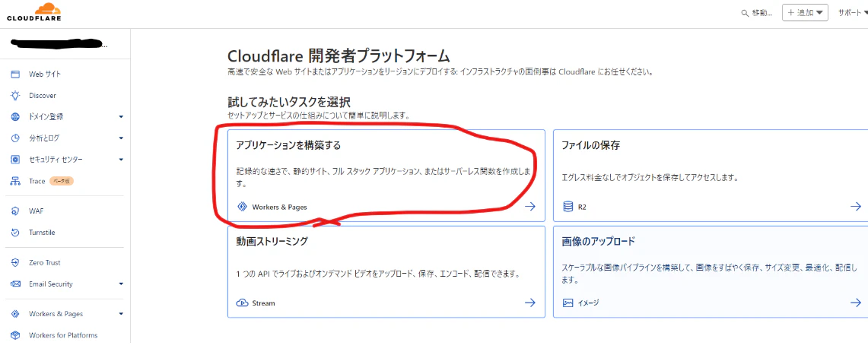
Task: Click the イメージ picture icon
Action: (x=568, y=303)
